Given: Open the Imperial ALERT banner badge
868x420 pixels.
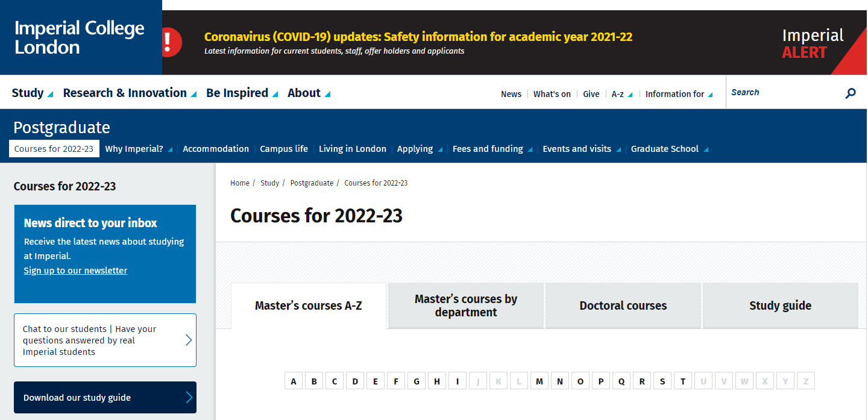Looking at the screenshot, I should pos(813,43).
